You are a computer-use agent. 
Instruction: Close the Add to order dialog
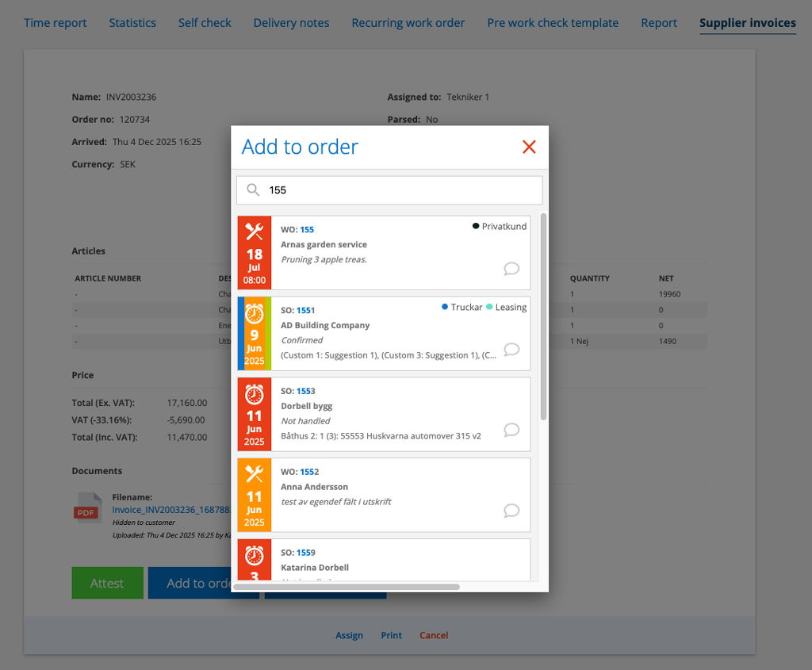pyautogui.click(x=529, y=147)
